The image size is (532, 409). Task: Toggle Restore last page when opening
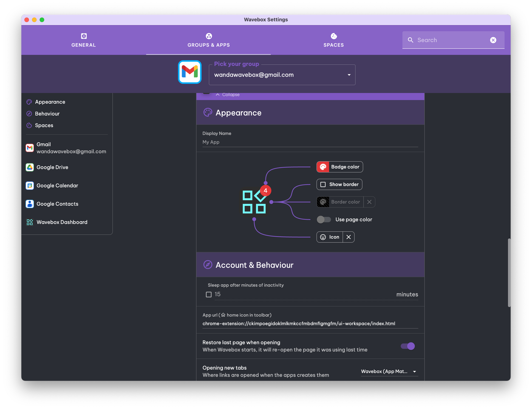(x=408, y=346)
